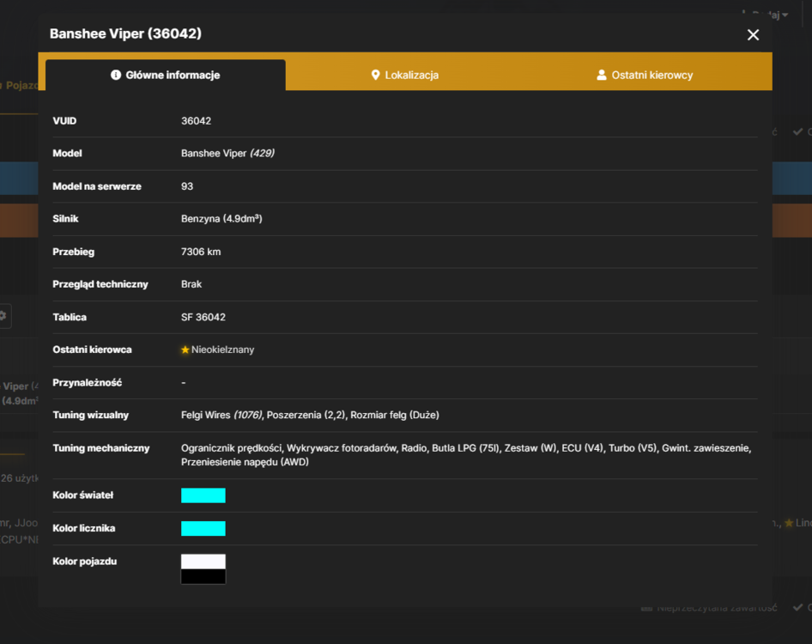This screenshot has width=812, height=644.
Task: Click the Tuning mechaniczny value text
Action: point(466,455)
